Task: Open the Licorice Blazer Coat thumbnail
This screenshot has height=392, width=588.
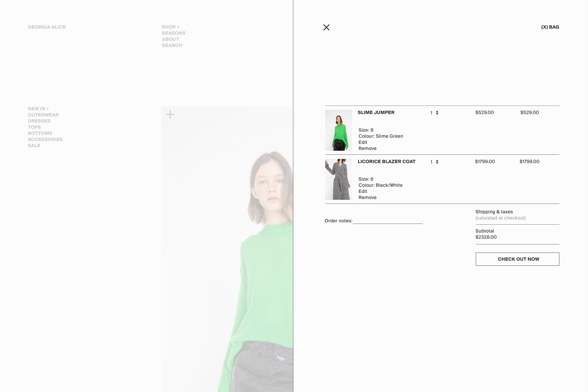Action: tap(338, 179)
